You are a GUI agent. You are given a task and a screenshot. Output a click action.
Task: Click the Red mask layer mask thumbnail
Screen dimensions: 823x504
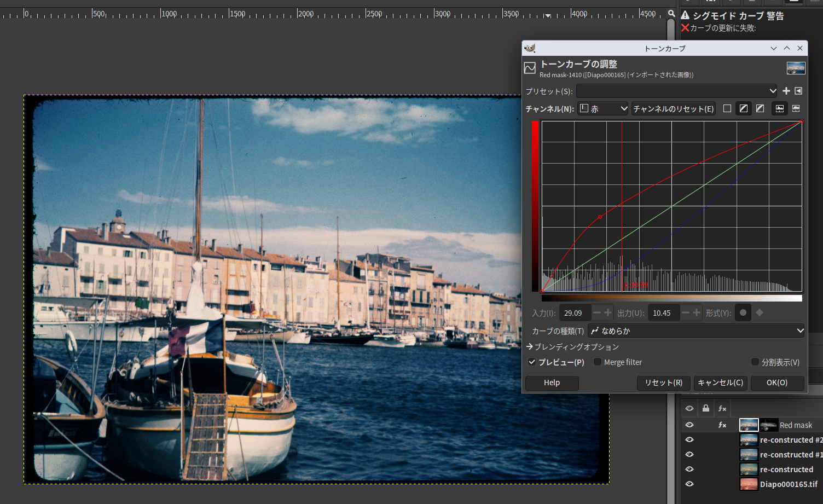click(768, 425)
